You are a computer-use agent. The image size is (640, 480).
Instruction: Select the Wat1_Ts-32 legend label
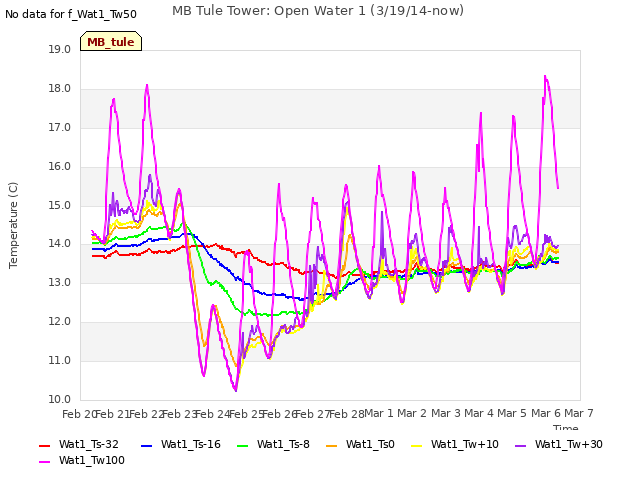[89, 444]
